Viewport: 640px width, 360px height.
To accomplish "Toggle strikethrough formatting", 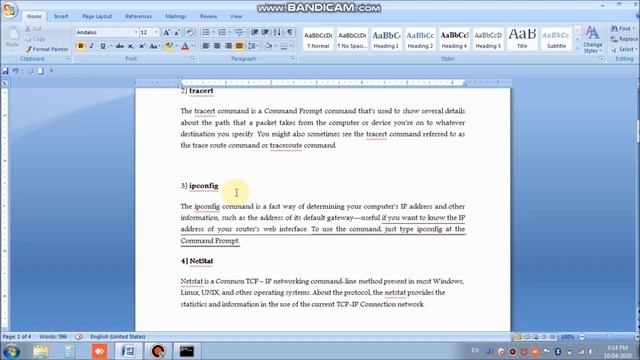I will [x=120, y=46].
